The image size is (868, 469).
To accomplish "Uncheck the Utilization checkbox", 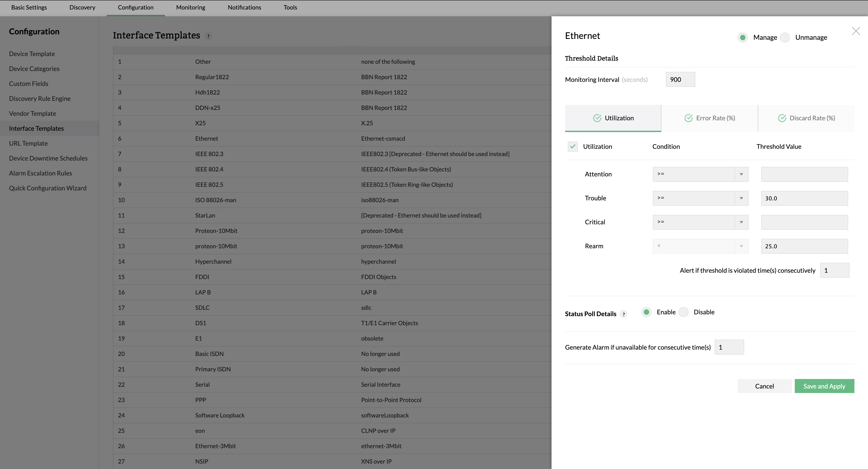I will point(573,147).
